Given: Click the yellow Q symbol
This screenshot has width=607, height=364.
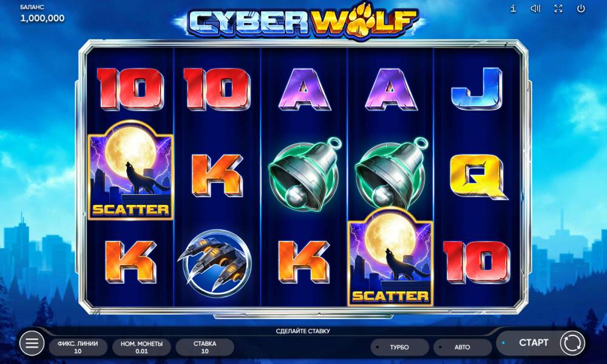Looking at the screenshot, I should (477, 175).
